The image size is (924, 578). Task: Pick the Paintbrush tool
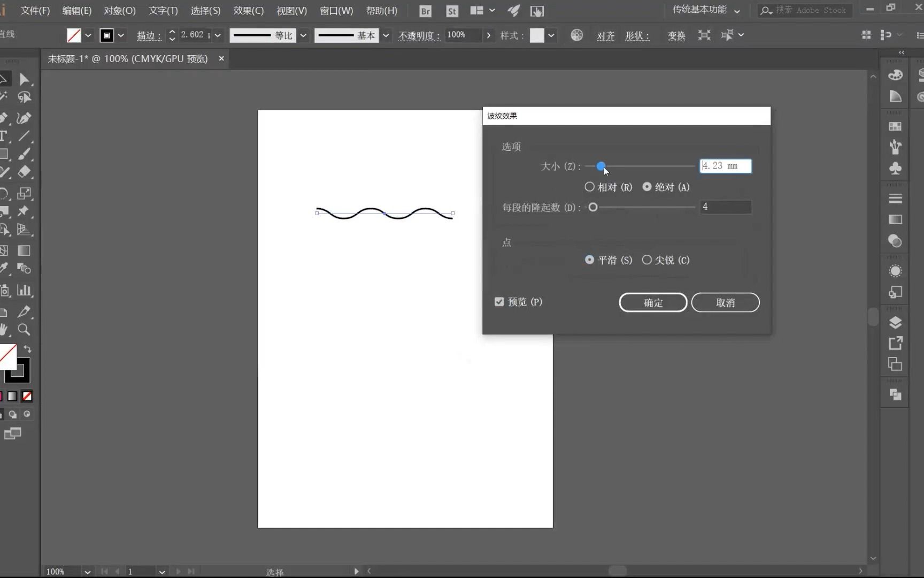tap(24, 154)
